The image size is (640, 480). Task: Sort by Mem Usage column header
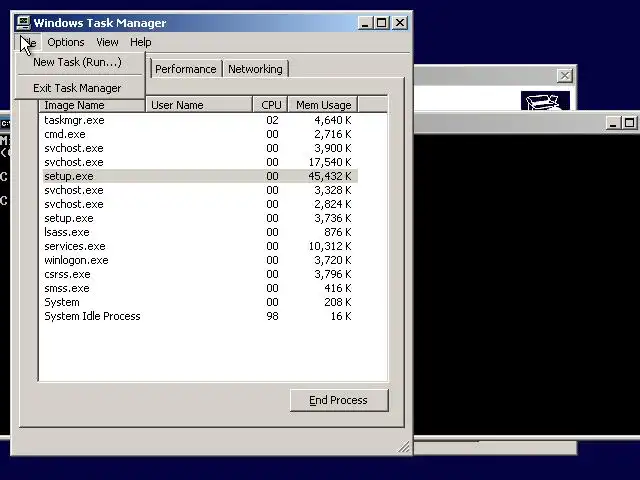pos(323,105)
